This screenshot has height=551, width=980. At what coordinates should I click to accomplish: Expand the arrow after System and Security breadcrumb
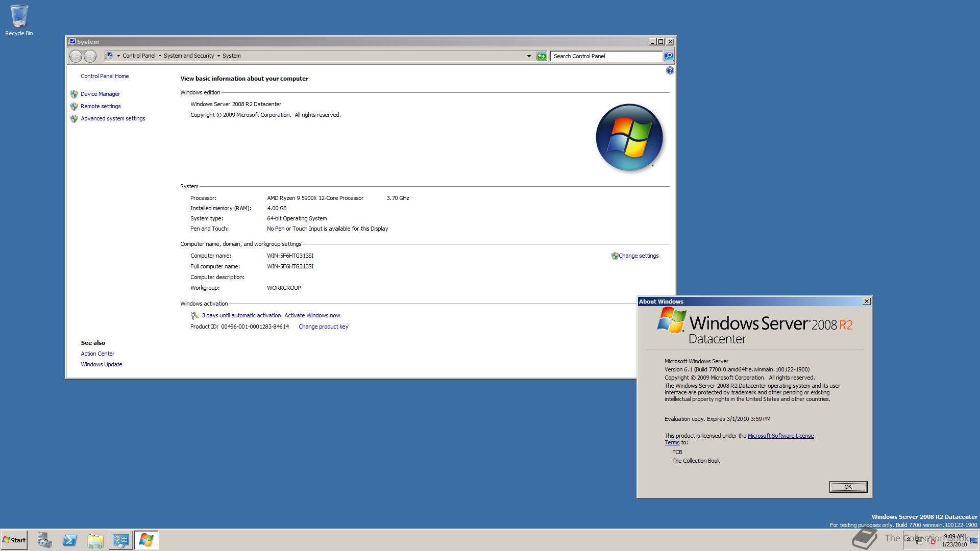(x=218, y=56)
